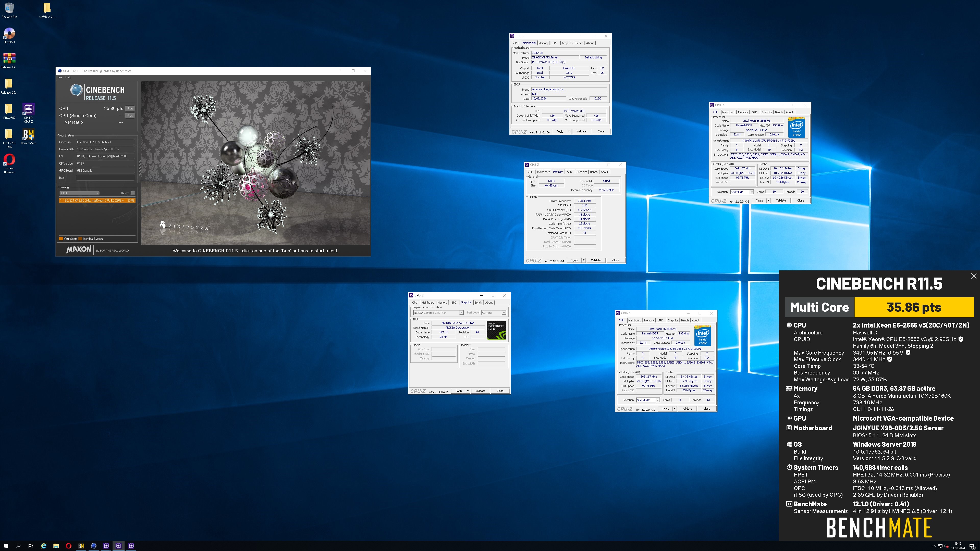980x551 pixels.
Task: Open the Windows Start menu
Action: click(x=6, y=546)
